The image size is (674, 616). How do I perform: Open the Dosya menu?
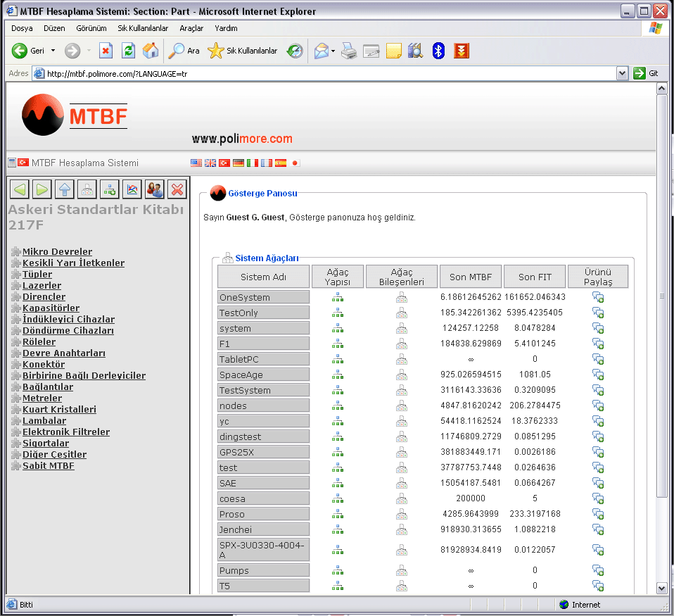[22, 28]
